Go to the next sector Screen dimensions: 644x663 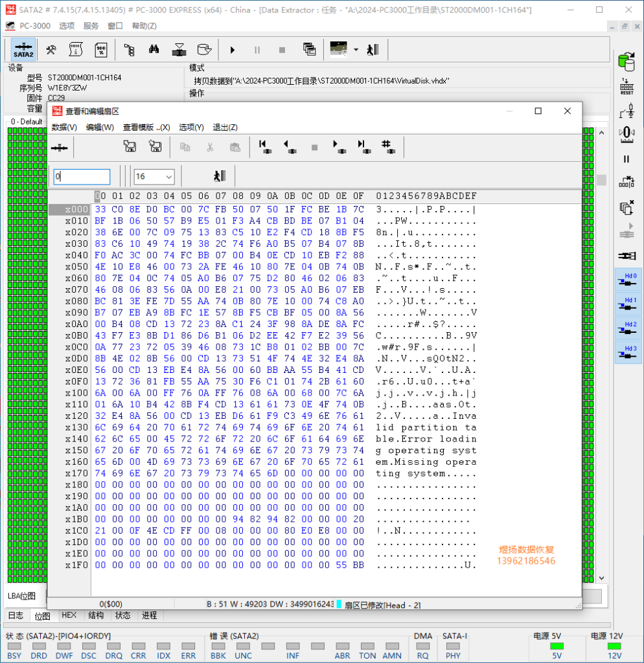click(339, 147)
